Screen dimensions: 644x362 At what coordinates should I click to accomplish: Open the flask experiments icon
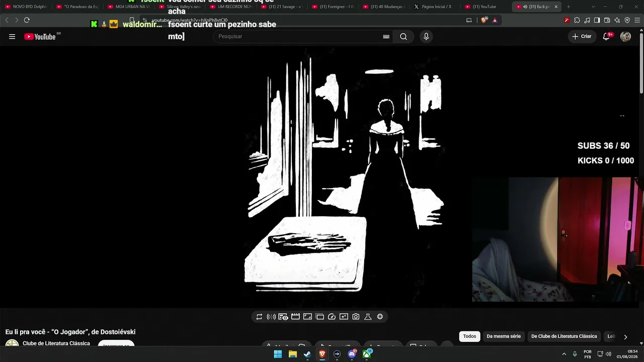368,317
